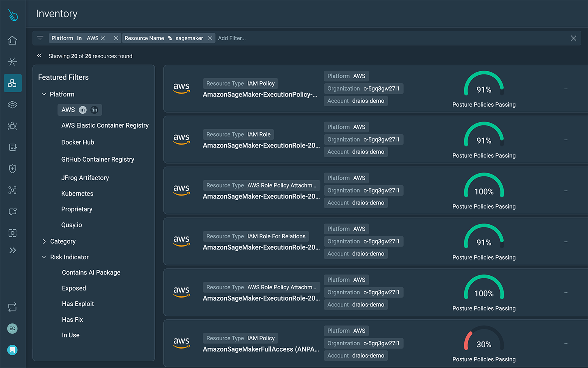Filter by Contains AI Package
The height and width of the screenshot is (368, 588).
tap(91, 273)
